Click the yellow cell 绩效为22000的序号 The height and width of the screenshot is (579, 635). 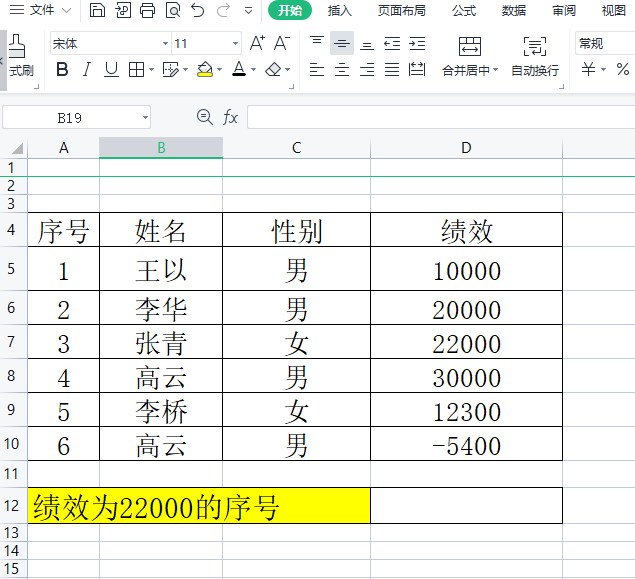(x=199, y=506)
